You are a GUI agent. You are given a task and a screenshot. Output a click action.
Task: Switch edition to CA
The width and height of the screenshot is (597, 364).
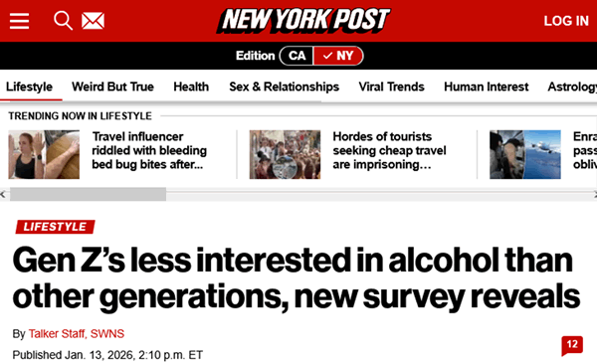click(x=297, y=56)
